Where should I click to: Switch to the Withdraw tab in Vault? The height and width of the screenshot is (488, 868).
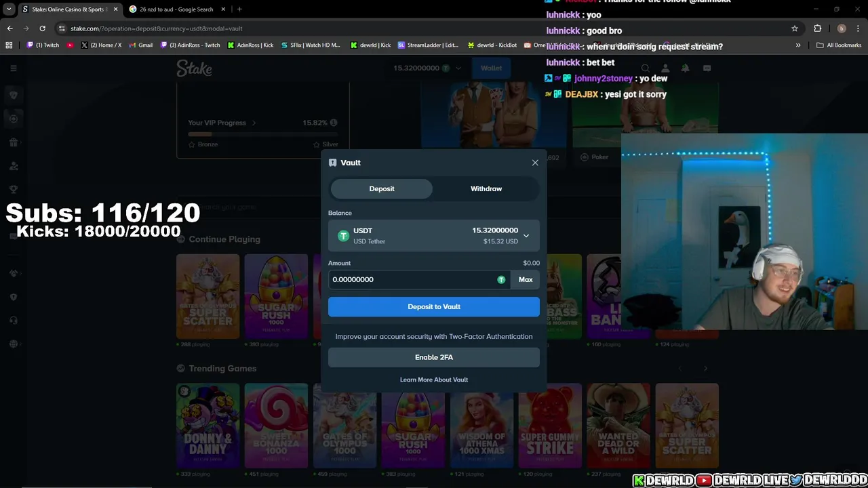[486, 188]
